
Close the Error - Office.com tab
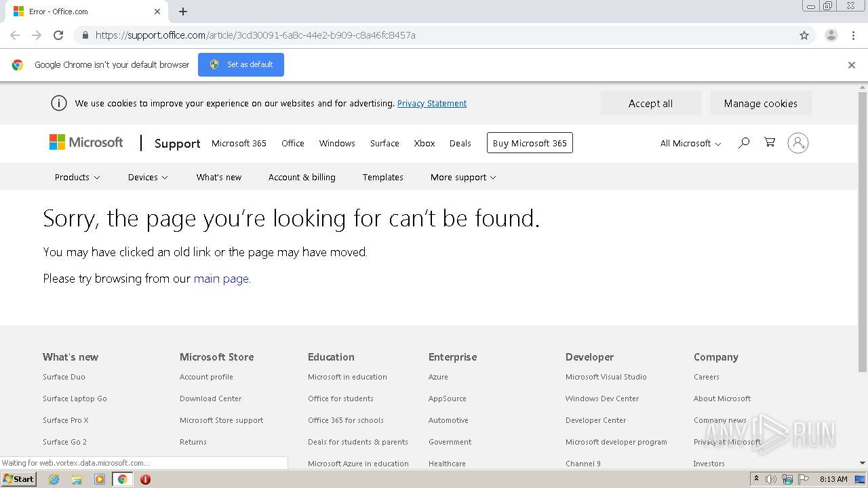pos(157,12)
